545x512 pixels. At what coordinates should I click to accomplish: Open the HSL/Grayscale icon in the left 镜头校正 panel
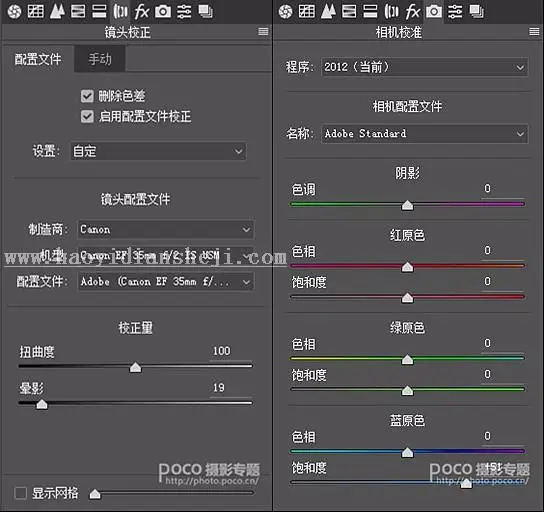coord(78,11)
